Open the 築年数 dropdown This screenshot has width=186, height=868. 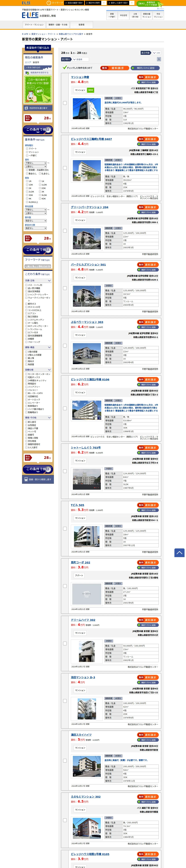[x=36, y=221]
